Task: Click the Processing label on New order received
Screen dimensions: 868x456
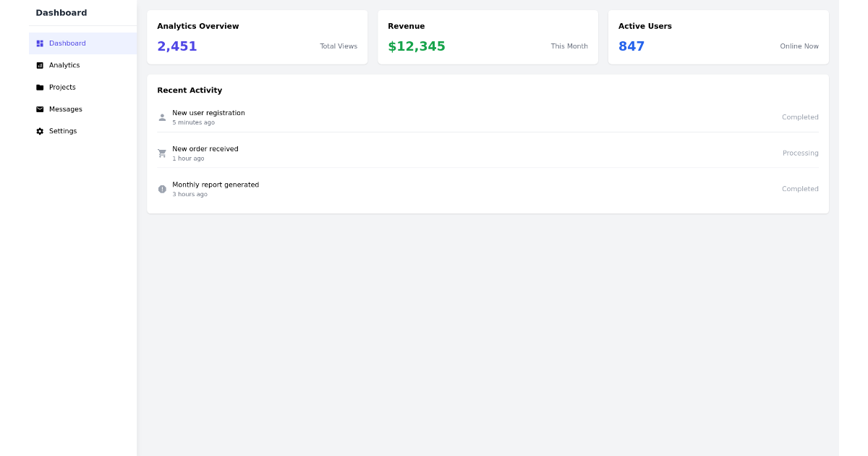Action: [801, 153]
